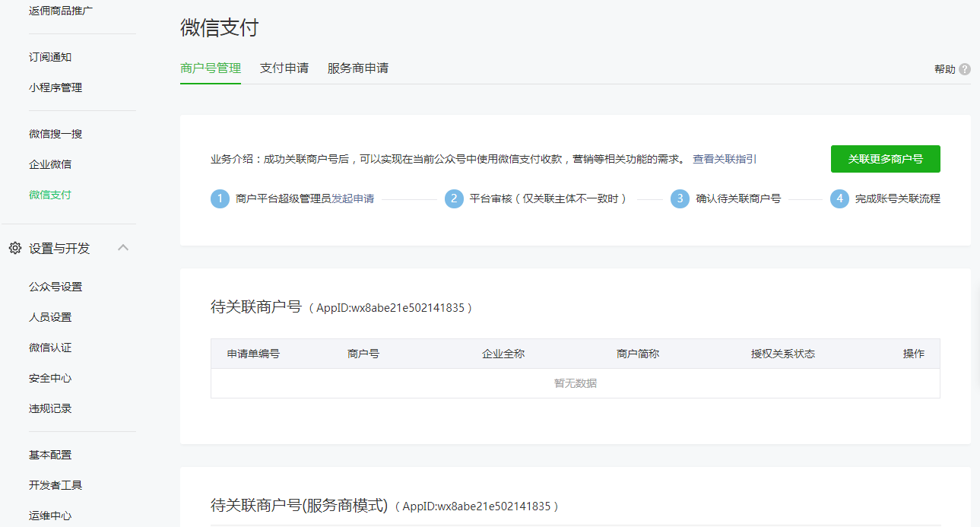
Task: Click the 暂无数据 empty table message
Action: tap(576, 383)
